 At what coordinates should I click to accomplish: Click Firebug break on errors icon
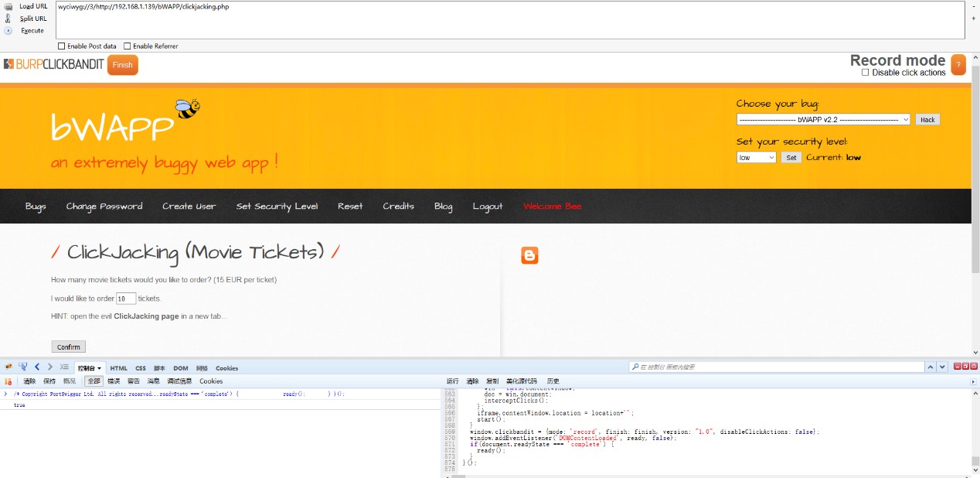point(9,381)
